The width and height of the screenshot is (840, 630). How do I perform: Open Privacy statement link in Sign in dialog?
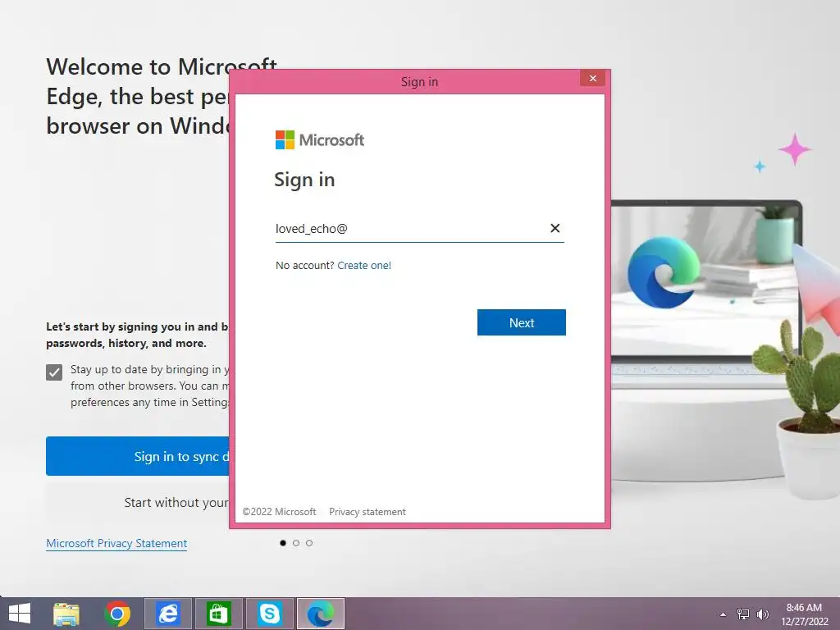click(367, 512)
